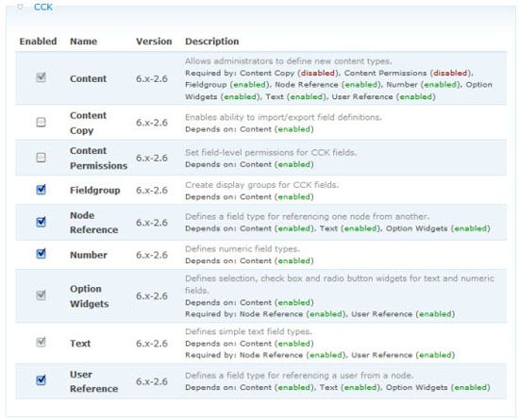Select the User Reference module name

tap(93, 381)
